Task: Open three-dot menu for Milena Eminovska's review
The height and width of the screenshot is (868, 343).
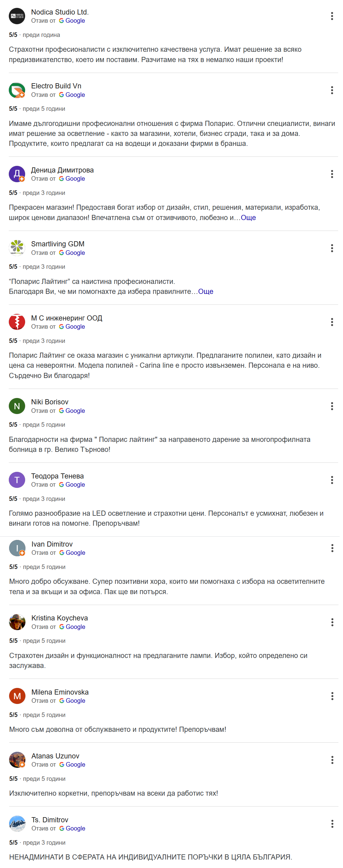Action: tap(332, 696)
